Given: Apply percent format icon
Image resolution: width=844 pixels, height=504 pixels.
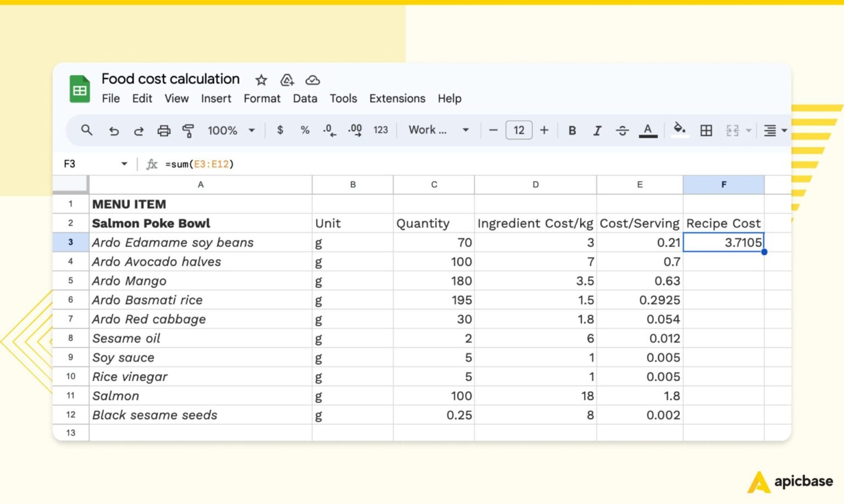Looking at the screenshot, I should coord(305,130).
